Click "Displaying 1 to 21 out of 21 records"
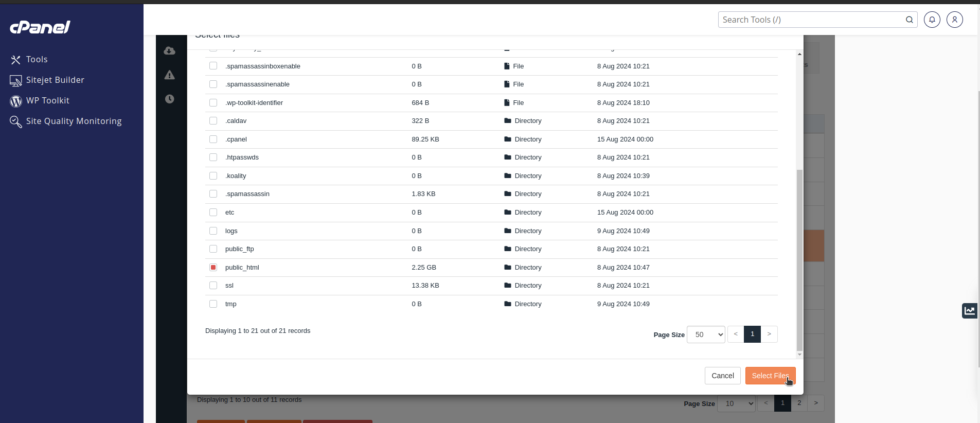The width and height of the screenshot is (980, 423). coord(258,330)
